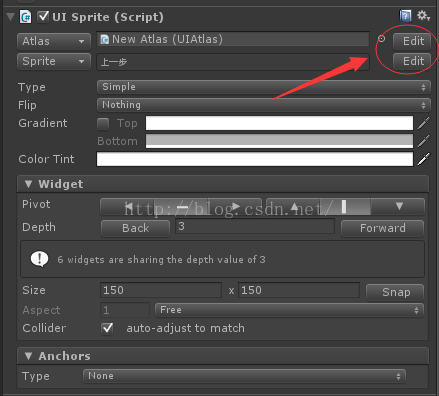Click the C# script icon next to UI Sprite
This screenshot has width=439, height=396.
[26, 17]
